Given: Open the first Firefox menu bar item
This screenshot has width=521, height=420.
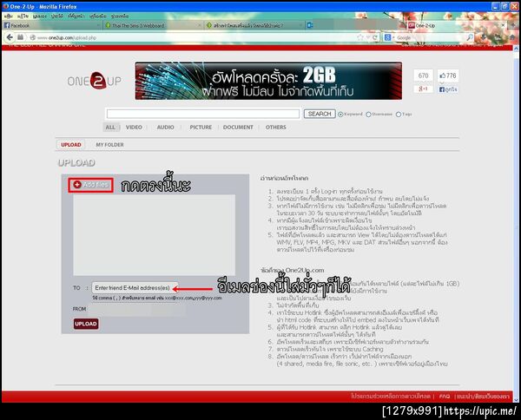Looking at the screenshot, I should [x=8, y=16].
